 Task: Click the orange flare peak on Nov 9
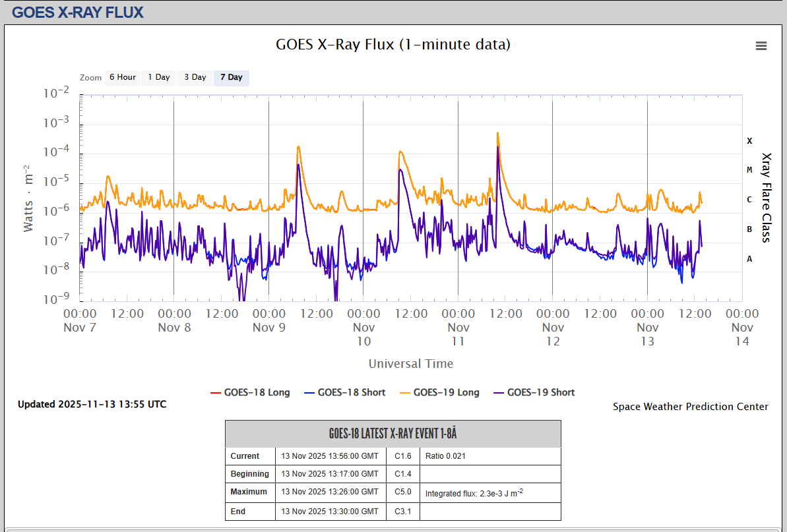point(299,147)
